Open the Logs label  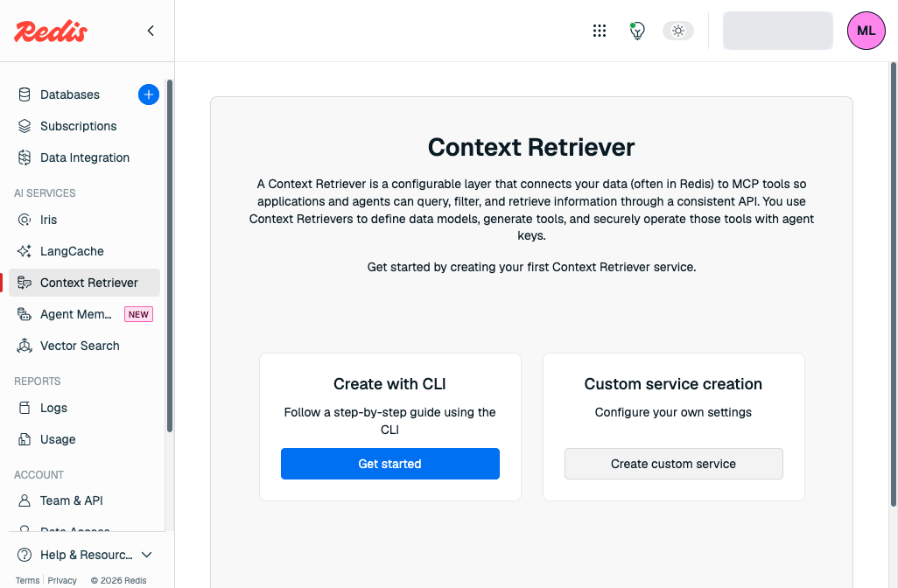[54, 408]
